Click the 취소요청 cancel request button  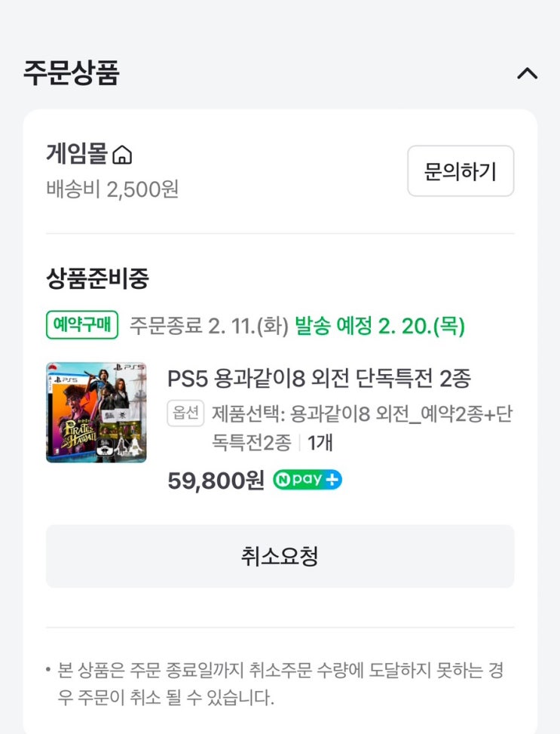tap(280, 557)
